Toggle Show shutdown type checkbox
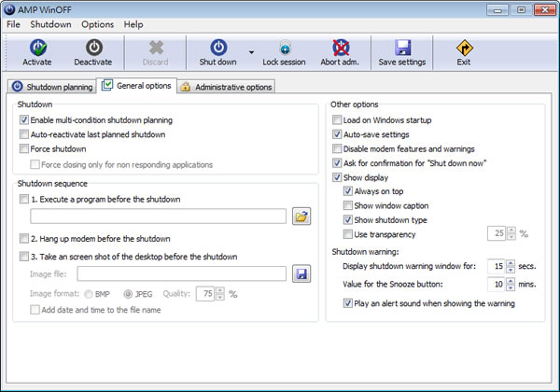The height and width of the screenshot is (392, 560). pos(348,219)
